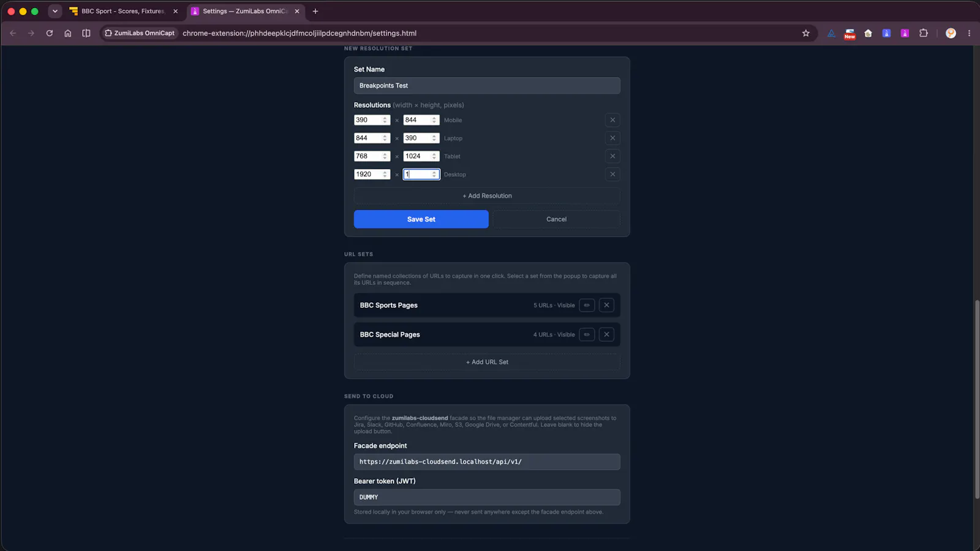Screen dimensions: 980x551
Task: Click the extension icon with New badge
Action: coord(850,34)
